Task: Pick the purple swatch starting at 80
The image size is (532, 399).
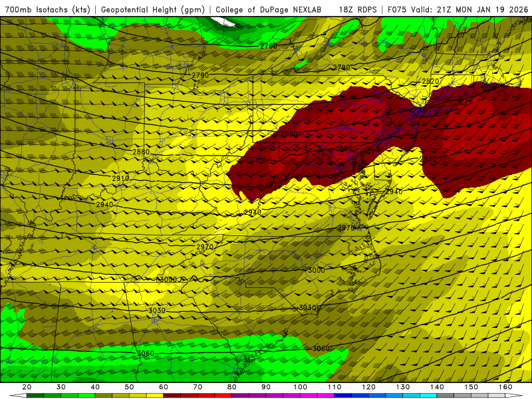Action: pyautogui.click(x=240, y=395)
